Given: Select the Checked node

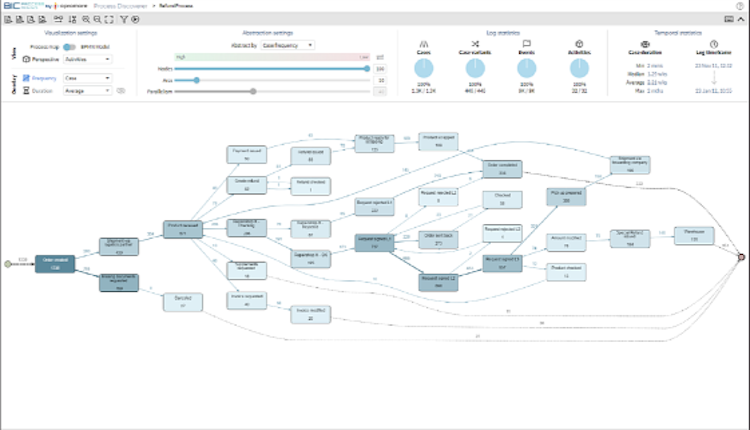Looking at the screenshot, I should coord(502,199).
